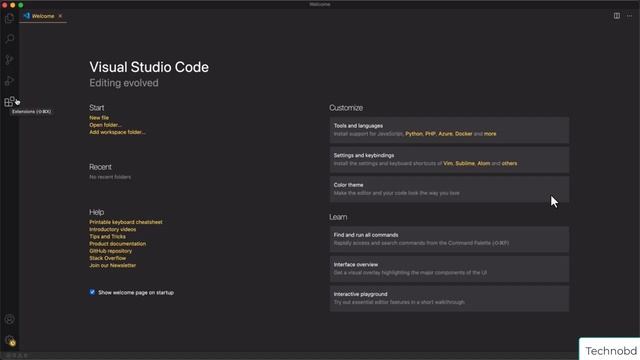Open the Interactive playground card
This screenshot has width=640, height=360.
point(449,298)
